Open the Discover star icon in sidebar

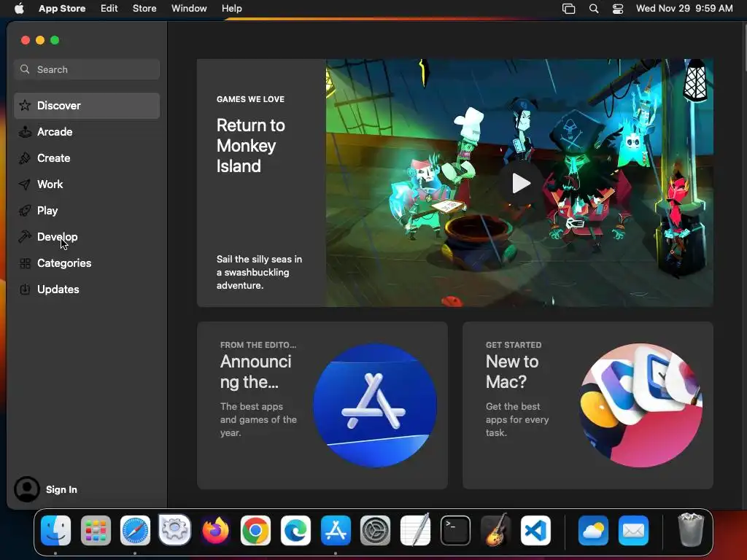pyautogui.click(x=25, y=106)
